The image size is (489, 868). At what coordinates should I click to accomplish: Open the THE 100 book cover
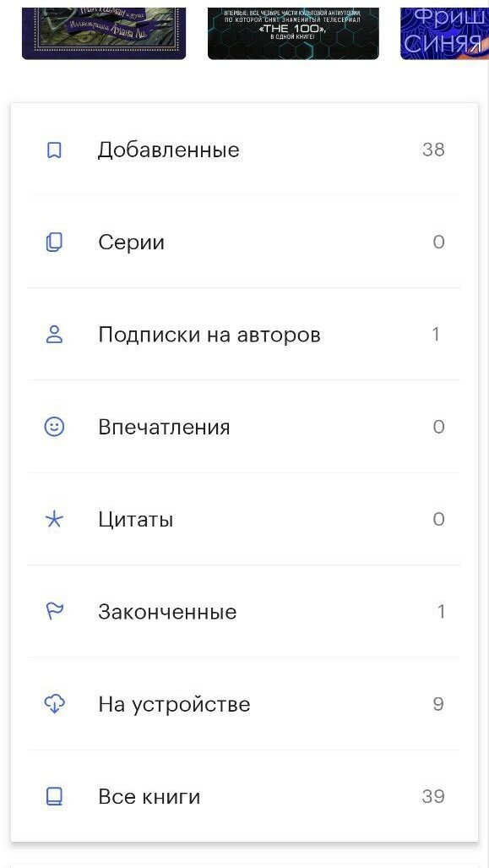point(293,33)
